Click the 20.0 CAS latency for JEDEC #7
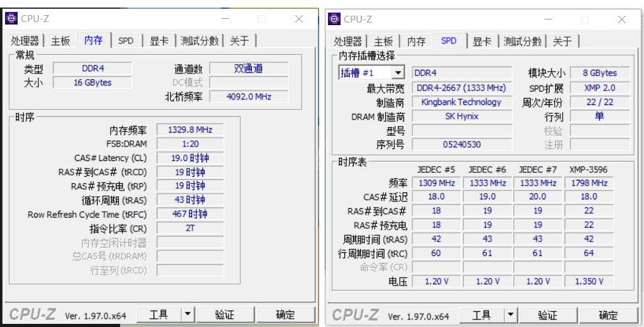This screenshot has height=327, width=644. click(538, 197)
